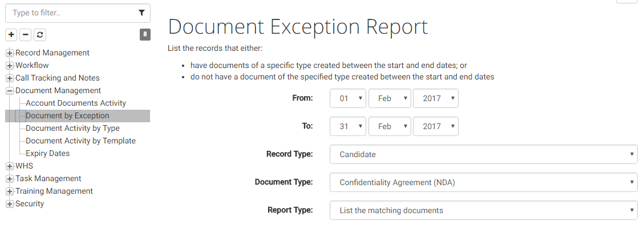The width and height of the screenshot is (644, 228).
Task: Open the Document Type dropdown
Action: tap(483, 182)
